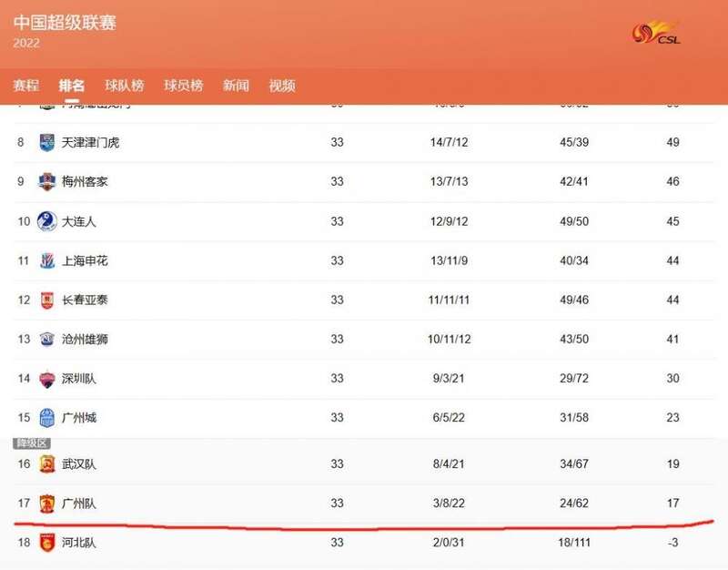Click the 天津津门虎 team crest
Viewport: 728px width, 570px height.
tap(47, 142)
